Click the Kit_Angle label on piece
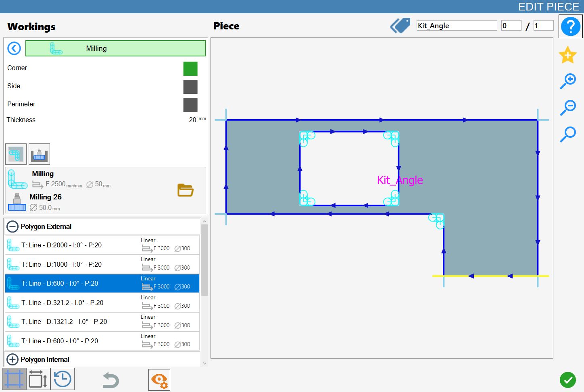The height and width of the screenshot is (392, 584). click(400, 180)
